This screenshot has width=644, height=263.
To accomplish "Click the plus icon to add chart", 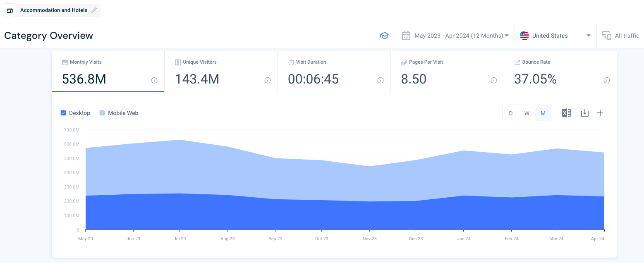I will (600, 112).
